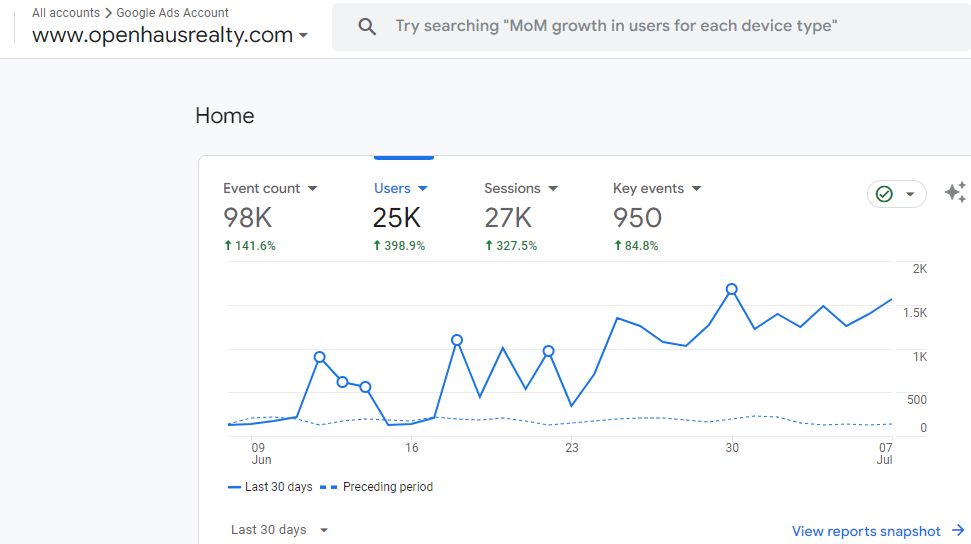This screenshot has width=971, height=544.
Task: Click the search magnifier icon
Action: (367, 27)
